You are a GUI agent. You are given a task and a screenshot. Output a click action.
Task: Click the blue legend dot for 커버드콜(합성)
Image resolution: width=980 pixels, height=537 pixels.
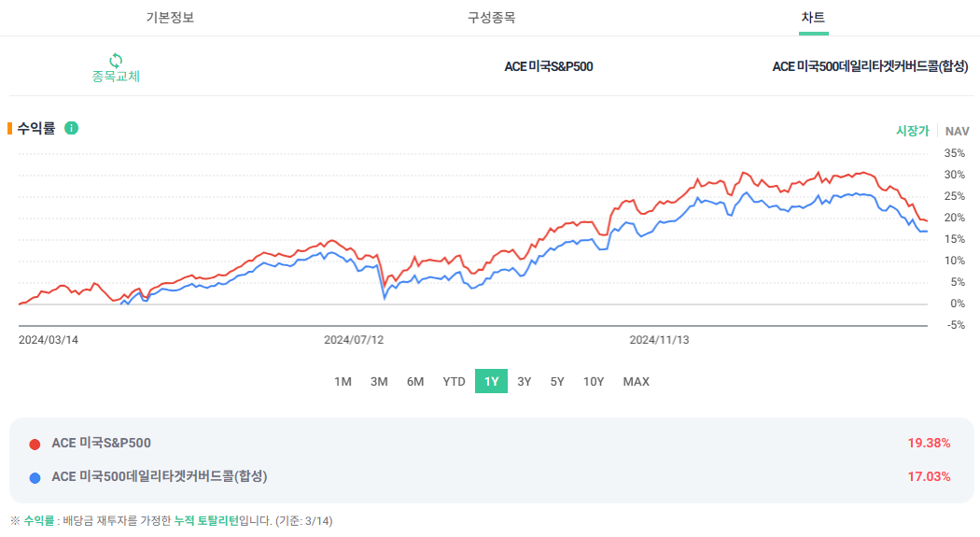coord(35,477)
